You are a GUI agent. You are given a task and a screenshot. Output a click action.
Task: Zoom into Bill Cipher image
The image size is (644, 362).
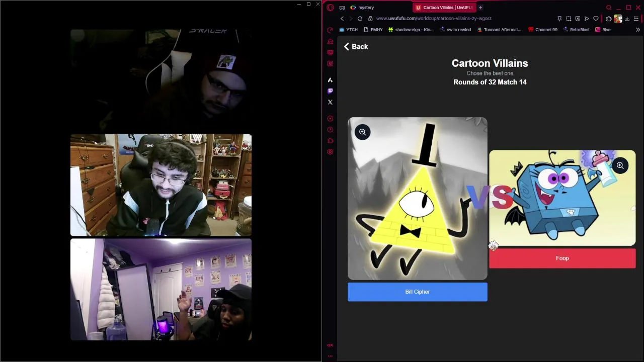(362, 132)
